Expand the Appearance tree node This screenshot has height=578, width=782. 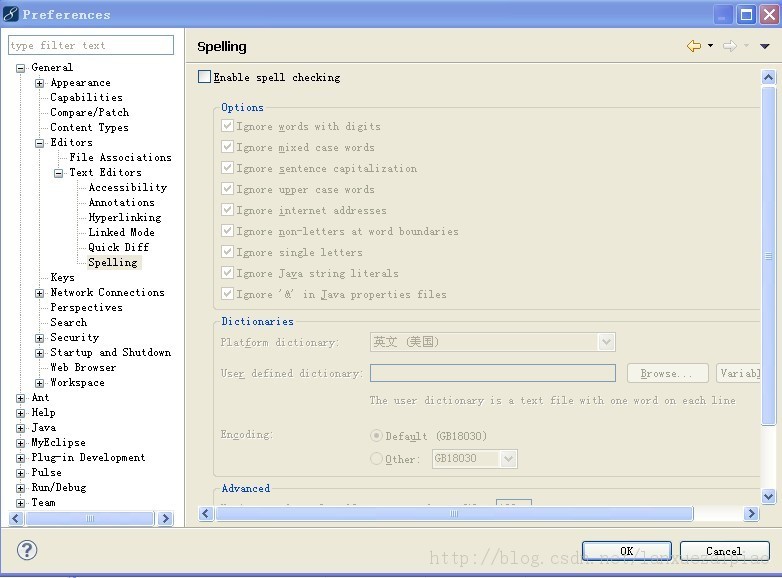pos(39,83)
